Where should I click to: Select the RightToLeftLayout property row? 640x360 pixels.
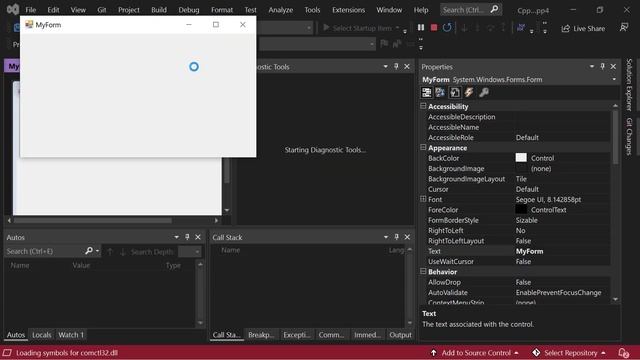coord(515,241)
